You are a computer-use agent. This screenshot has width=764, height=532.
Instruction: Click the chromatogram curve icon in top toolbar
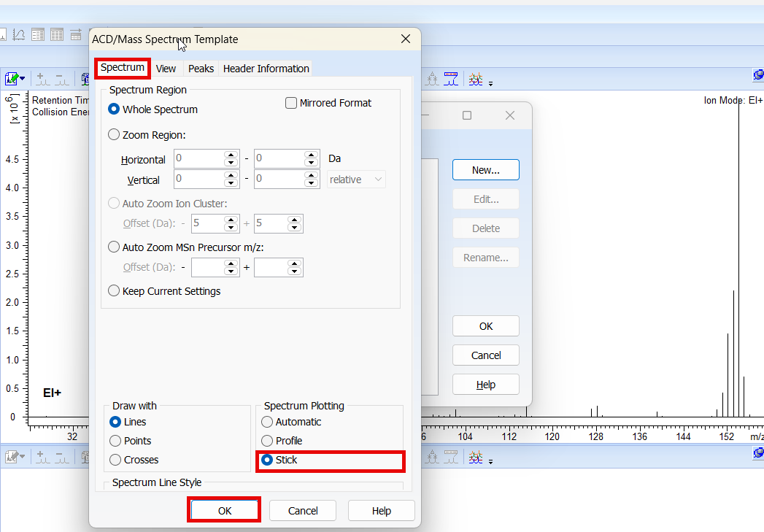pos(19,34)
